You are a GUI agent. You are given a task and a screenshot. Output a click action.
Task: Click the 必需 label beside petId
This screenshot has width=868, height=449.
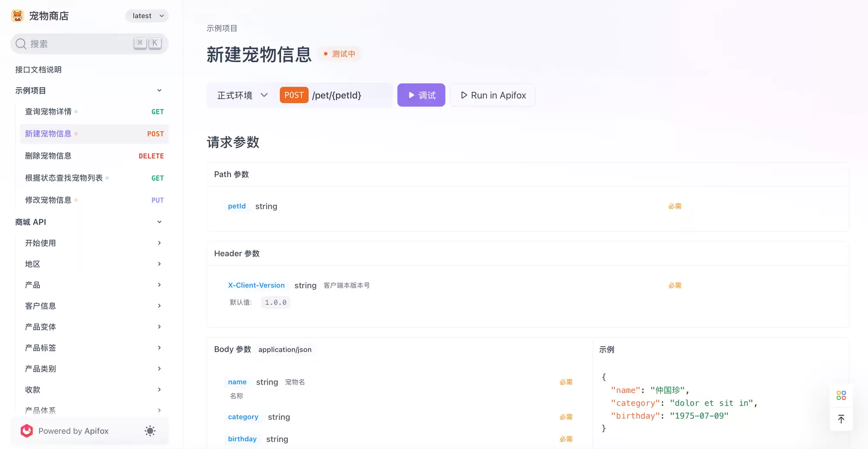click(675, 206)
